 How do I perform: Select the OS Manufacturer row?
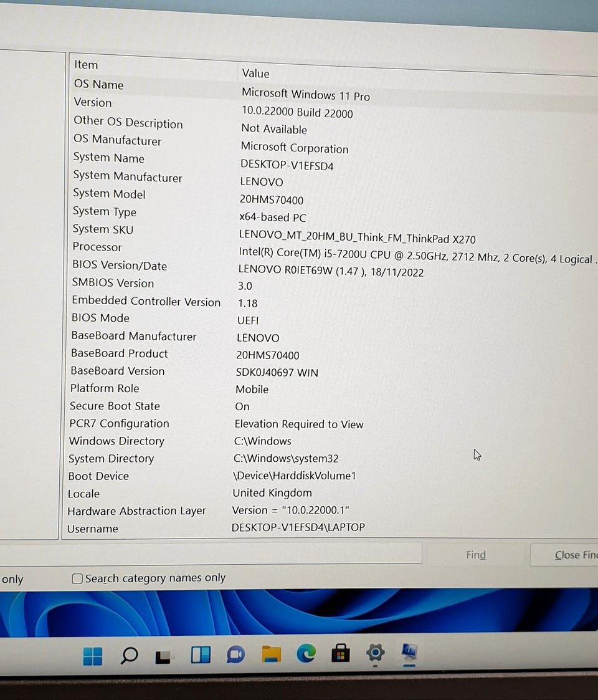pyautogui.click(x=117, y=140)
